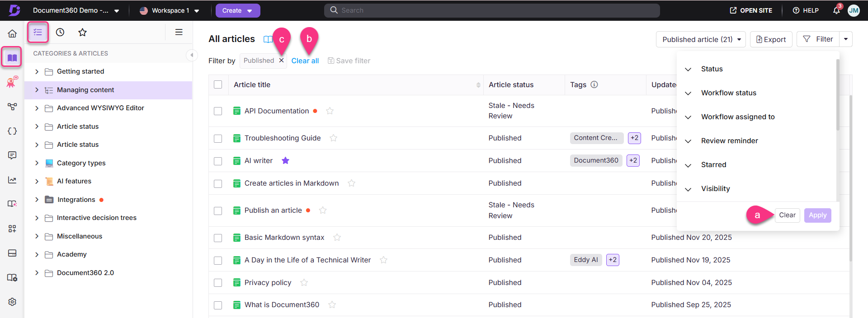Unstar the AI writer article
868x318 pixels.
point(286,160)
